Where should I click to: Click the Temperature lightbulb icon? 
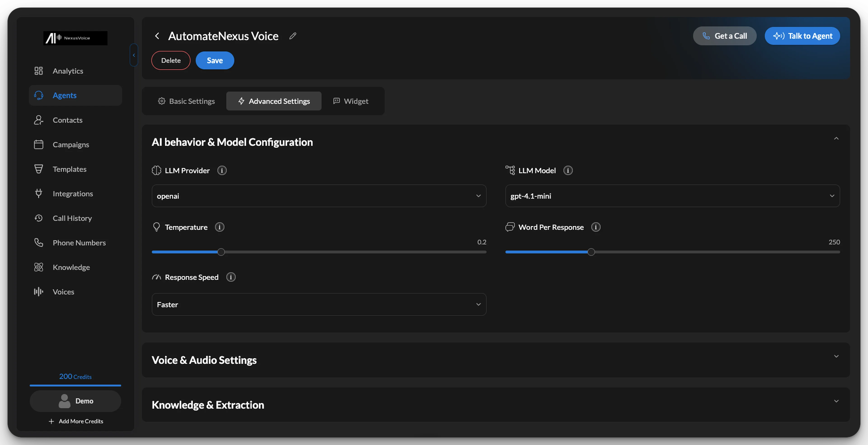point(156,227)
